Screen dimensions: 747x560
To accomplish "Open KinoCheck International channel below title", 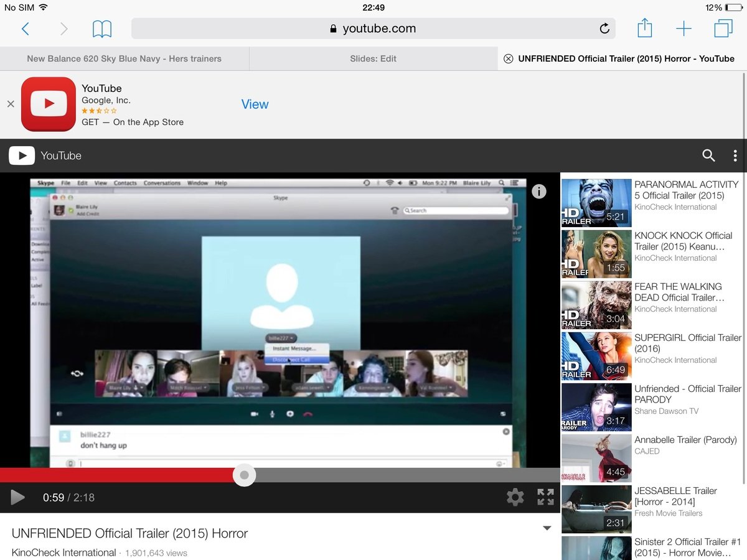I will pos(63,553).
